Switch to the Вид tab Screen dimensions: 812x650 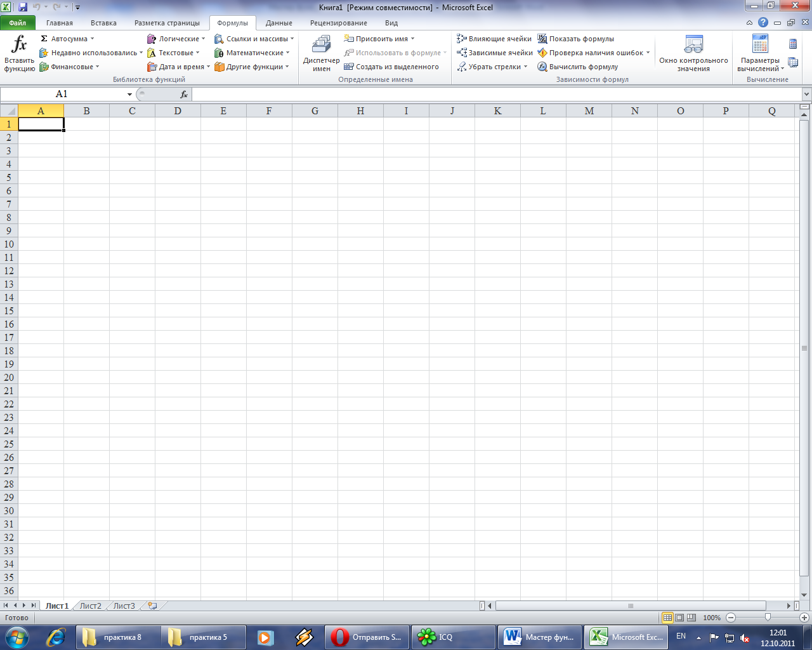coord(391,23)
